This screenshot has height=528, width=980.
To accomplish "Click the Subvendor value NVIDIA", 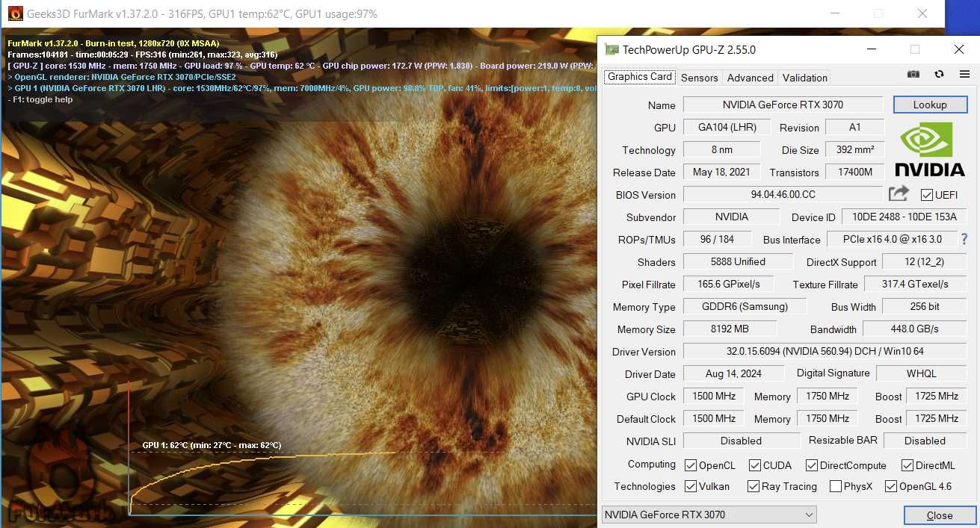I will (x=731, y=217).
